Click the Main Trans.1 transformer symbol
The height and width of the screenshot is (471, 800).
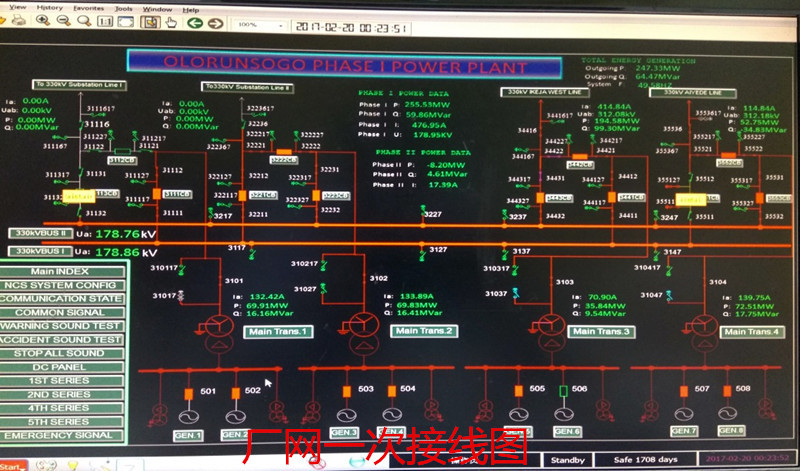click(x=219, y=334)
